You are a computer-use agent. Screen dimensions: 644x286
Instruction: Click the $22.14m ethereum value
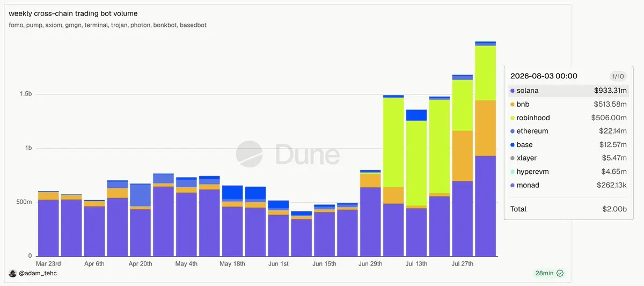613,131
